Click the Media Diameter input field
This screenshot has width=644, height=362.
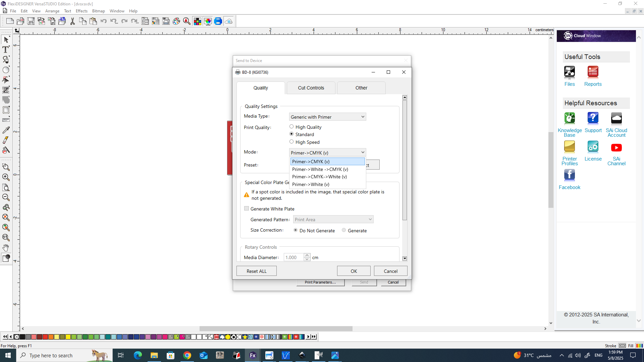pos(294,257)
